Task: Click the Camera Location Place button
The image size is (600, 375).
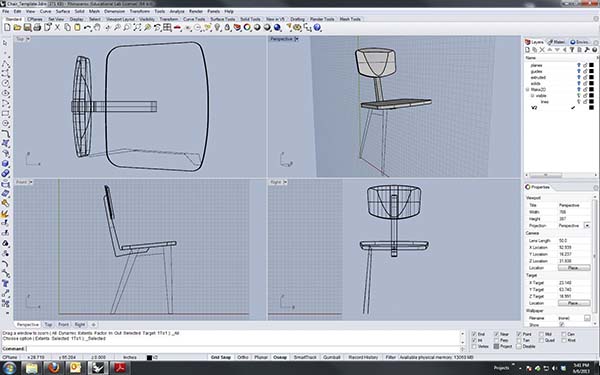Action: (574, 268)
